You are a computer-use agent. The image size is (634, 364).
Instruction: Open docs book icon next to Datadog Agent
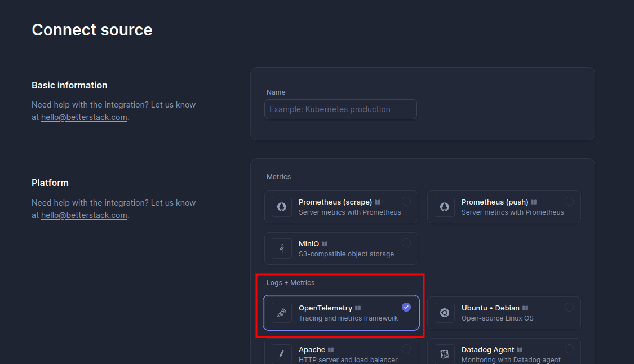(x=520, y=350)
